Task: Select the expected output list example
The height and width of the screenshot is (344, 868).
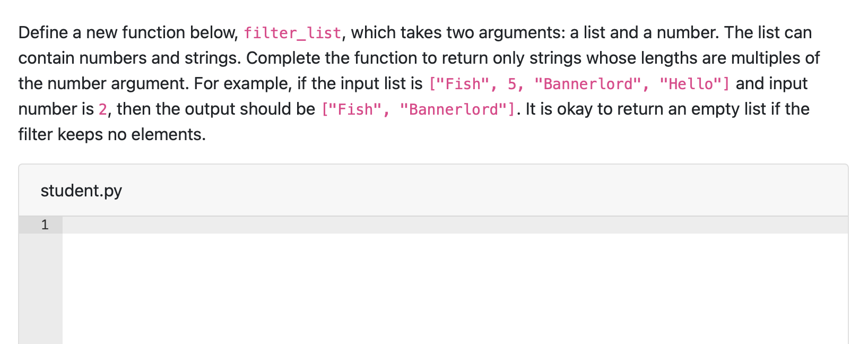Action: tap(419, 109)
